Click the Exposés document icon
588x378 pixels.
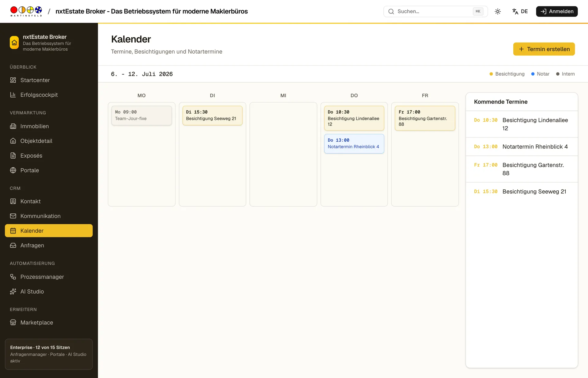point(13,155)
